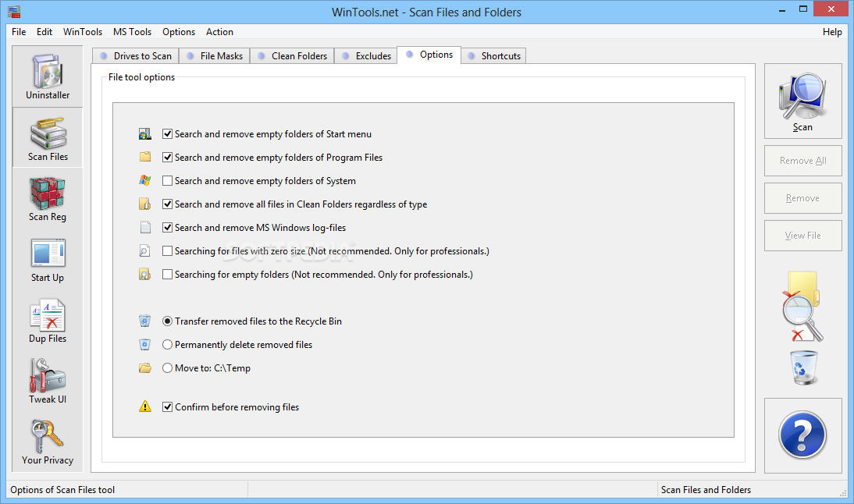Click the yellow warning triangle icon
Viewport: 854px width, 504px height.
[145, 406]
